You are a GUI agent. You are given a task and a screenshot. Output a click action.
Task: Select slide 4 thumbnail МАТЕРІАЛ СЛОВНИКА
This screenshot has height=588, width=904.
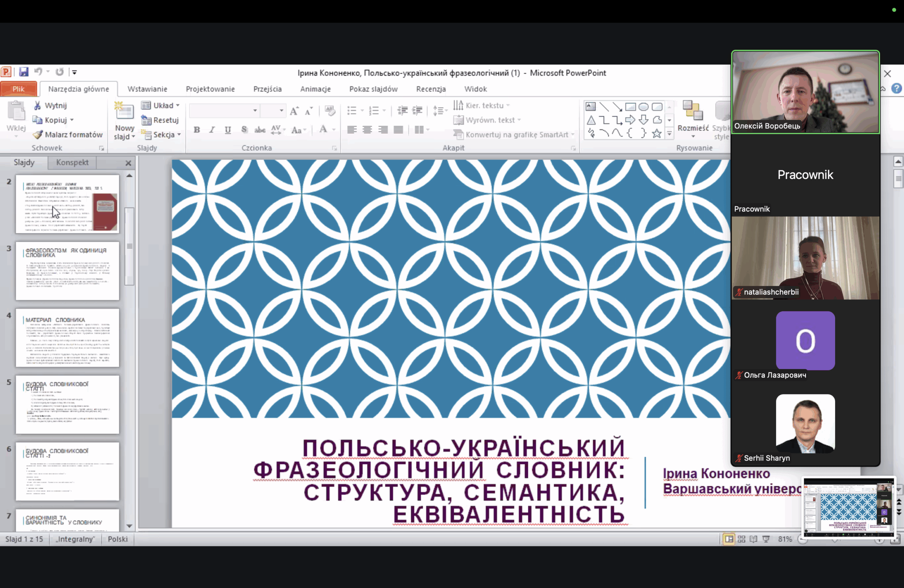(x=67, y=338)
